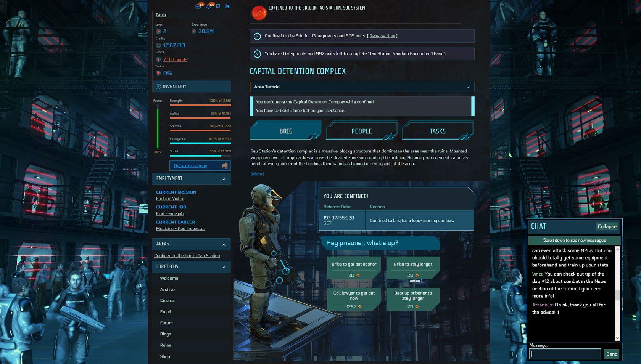Click the toxins skull icon

(x=158, y=73)
